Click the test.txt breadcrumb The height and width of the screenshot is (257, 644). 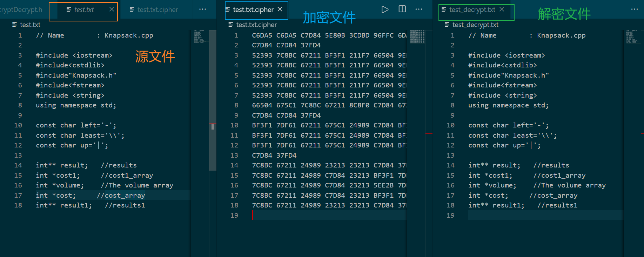(30, 25)
